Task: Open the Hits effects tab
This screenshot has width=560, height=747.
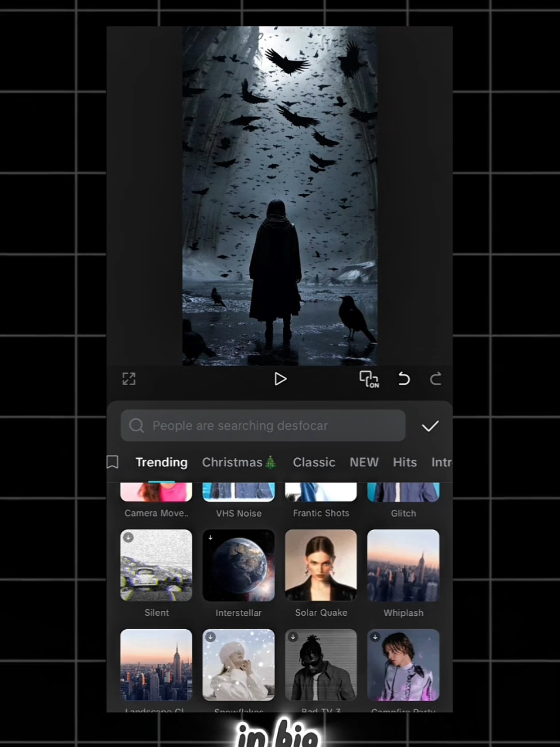Action: [405, 462]
